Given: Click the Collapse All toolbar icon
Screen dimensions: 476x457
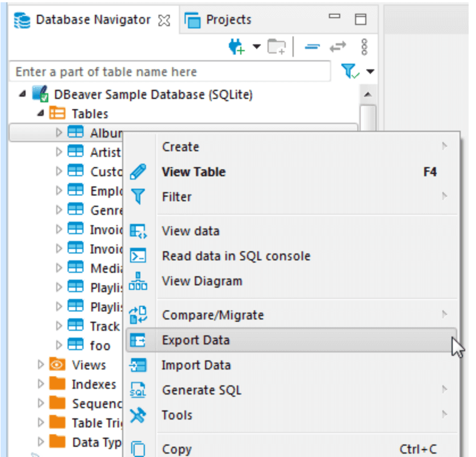Looking at the screenshot, I should coord(312,47).
